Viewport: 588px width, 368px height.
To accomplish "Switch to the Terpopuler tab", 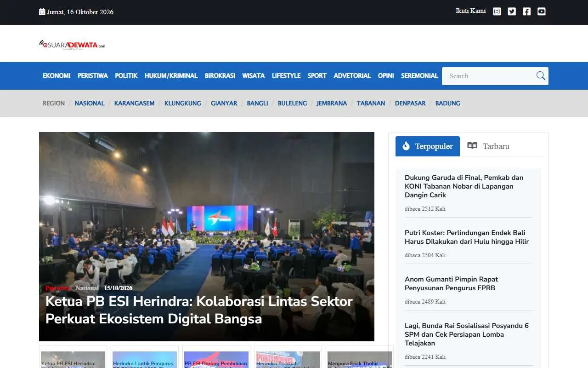I will (x=428, y=146).
